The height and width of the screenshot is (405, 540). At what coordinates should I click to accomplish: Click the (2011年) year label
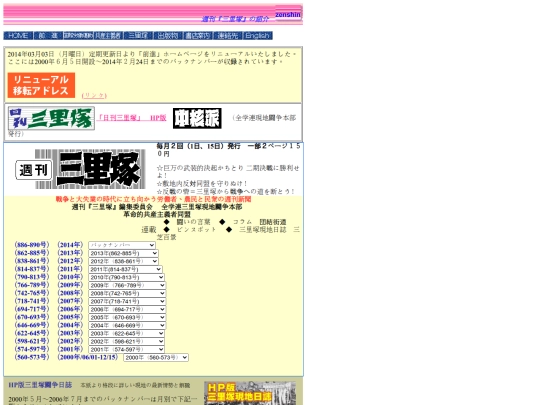70,269
